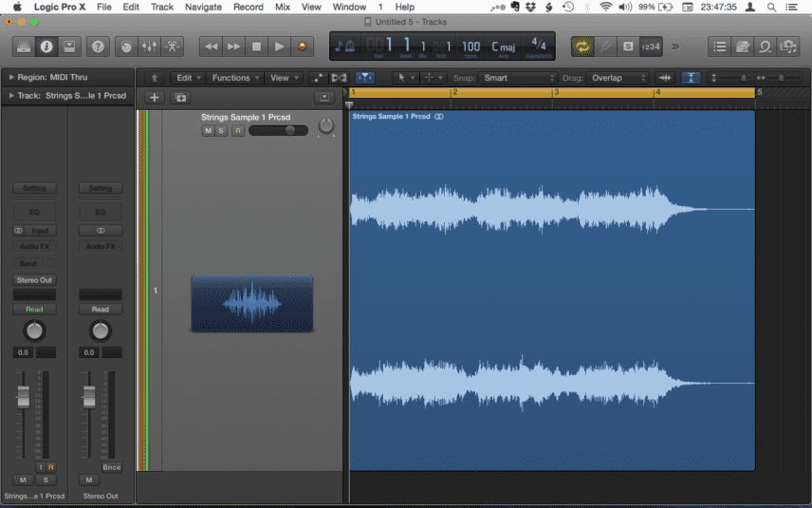Toggle Show Automation icon

318,78
